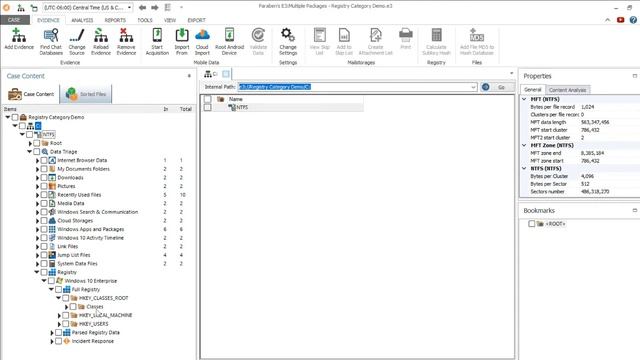The height and width of the screenshot is (360, 640).
Task: Switch to the REPORTS ribbon tab
Action: pyautogui.click(x=115, y=20)
